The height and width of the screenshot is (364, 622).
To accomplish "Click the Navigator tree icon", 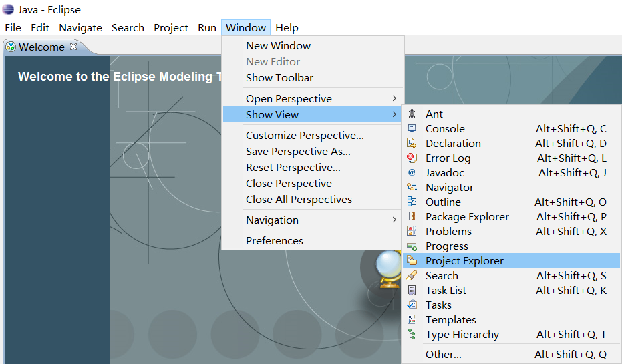I will click(412, 187).
